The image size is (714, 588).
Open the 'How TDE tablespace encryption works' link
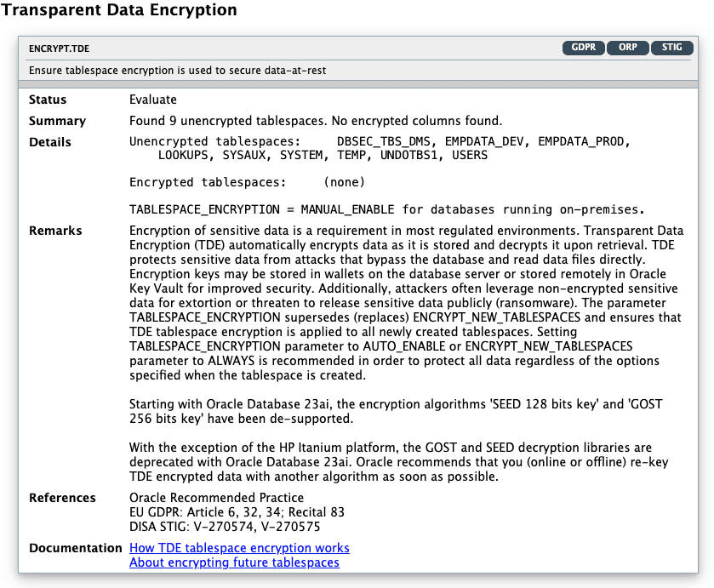coord(239,548)
